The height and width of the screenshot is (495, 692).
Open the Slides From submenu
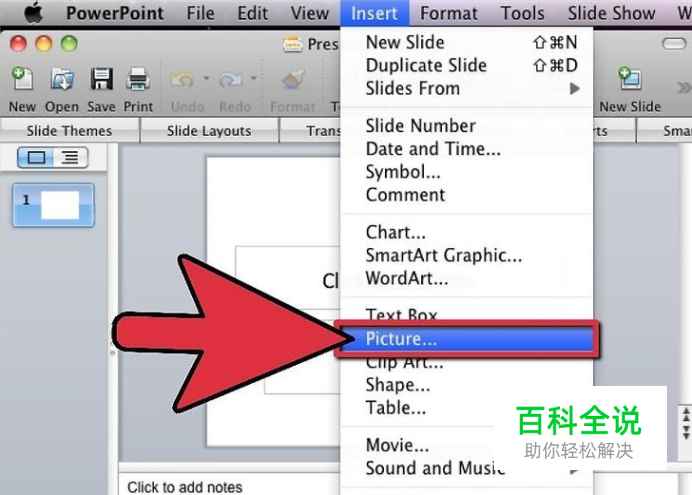[x=467, y=88]
